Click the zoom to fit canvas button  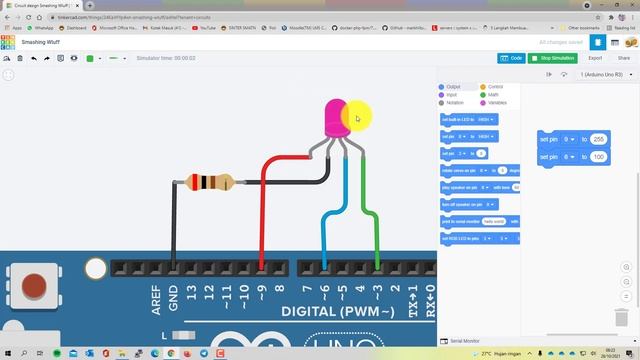click(x=9, y=75)
